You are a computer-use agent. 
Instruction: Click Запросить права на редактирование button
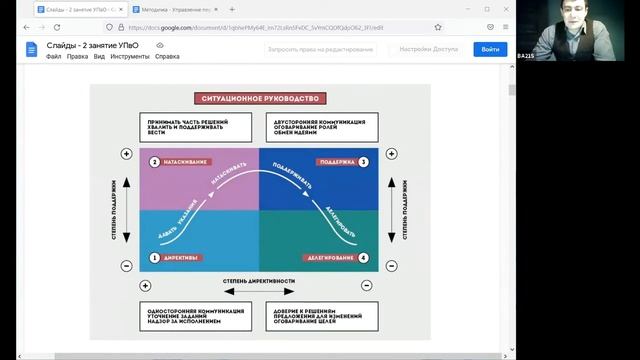(x=320, y=49)
